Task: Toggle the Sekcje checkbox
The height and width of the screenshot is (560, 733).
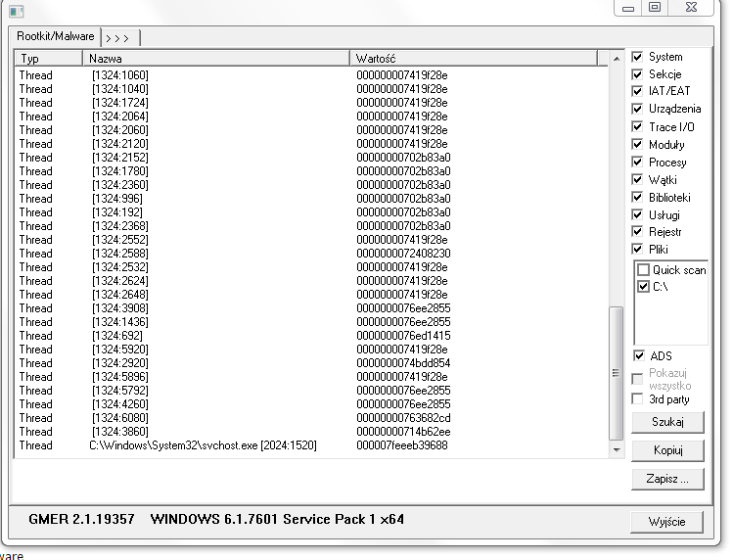Action: pos(638,74)
